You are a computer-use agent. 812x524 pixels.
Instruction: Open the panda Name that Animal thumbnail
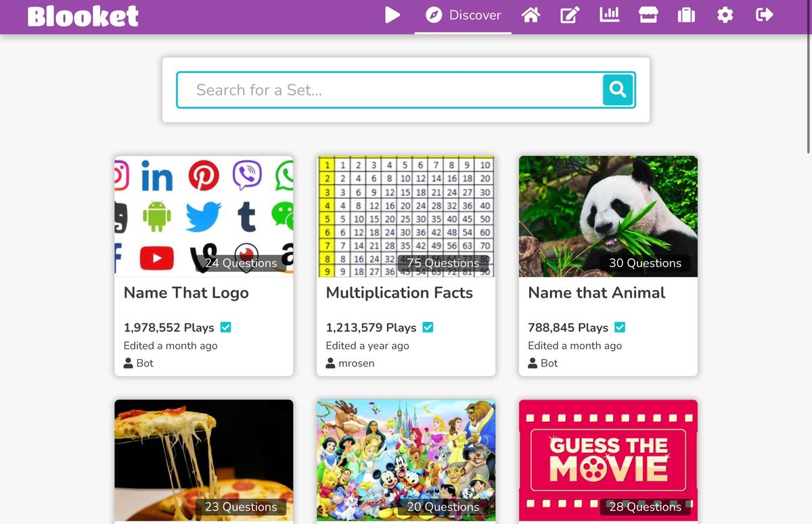[x=608, y=216]
